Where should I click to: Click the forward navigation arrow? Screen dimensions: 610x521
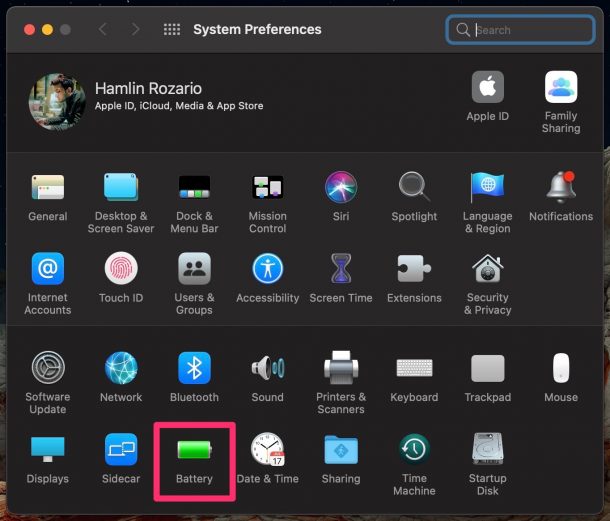pos(135,30)
